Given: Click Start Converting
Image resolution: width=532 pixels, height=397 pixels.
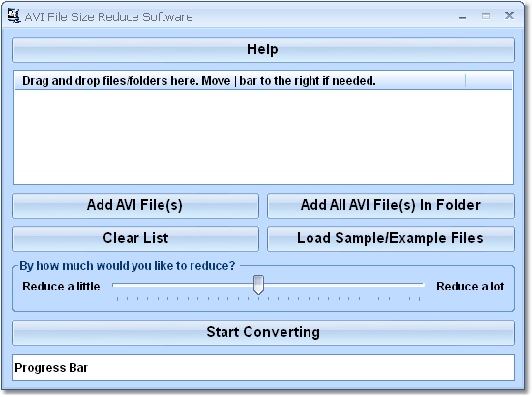Looking at the screenshot, I should click(263, 332).
